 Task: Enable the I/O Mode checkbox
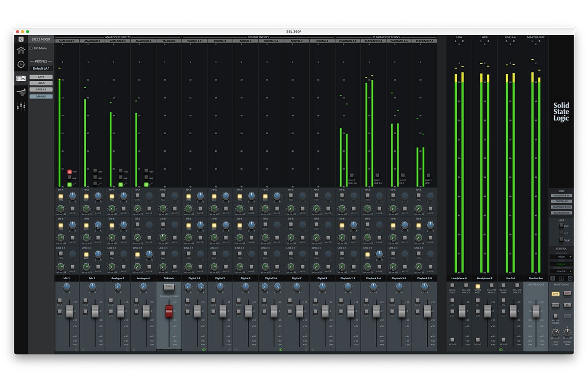[x=31, y=48]
